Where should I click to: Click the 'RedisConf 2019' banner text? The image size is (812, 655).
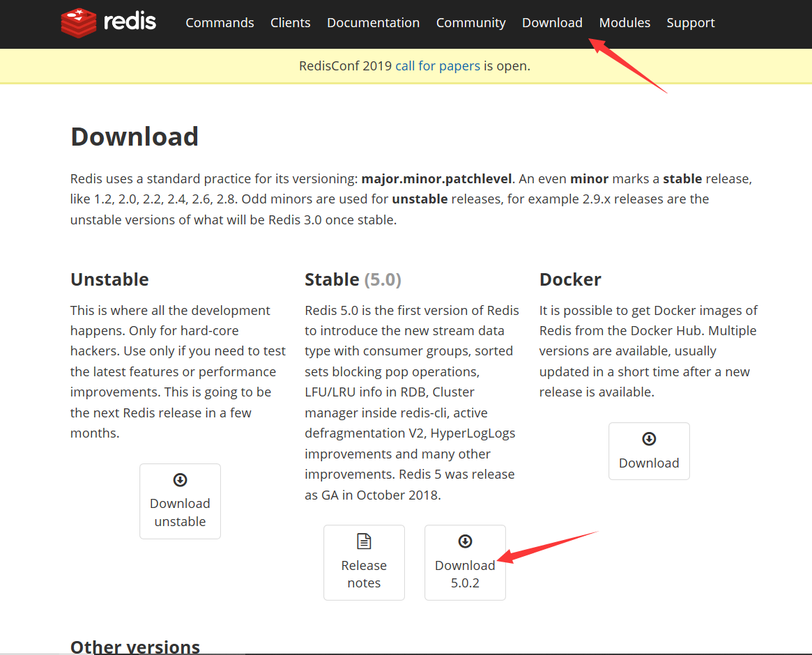346,66
